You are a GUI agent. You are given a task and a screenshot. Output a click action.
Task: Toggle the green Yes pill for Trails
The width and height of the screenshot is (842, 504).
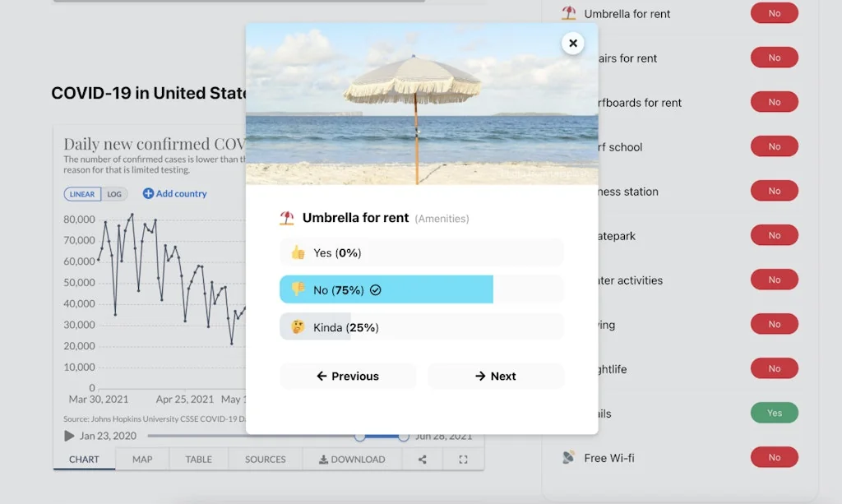pos(774,413)
